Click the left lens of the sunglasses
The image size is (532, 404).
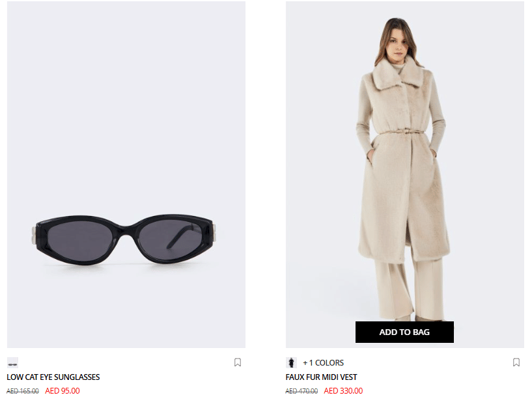(80, 240)
